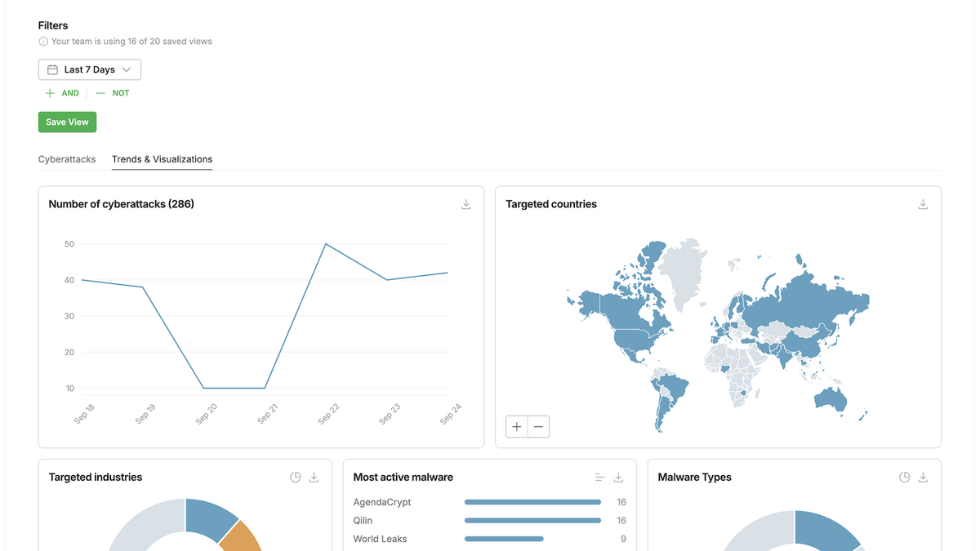
Task: Switch to the Cyberattacks tab
Action: coord(67,159)
